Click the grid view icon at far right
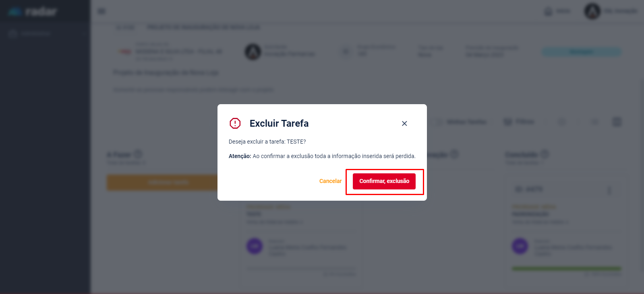 coord(617,122)
